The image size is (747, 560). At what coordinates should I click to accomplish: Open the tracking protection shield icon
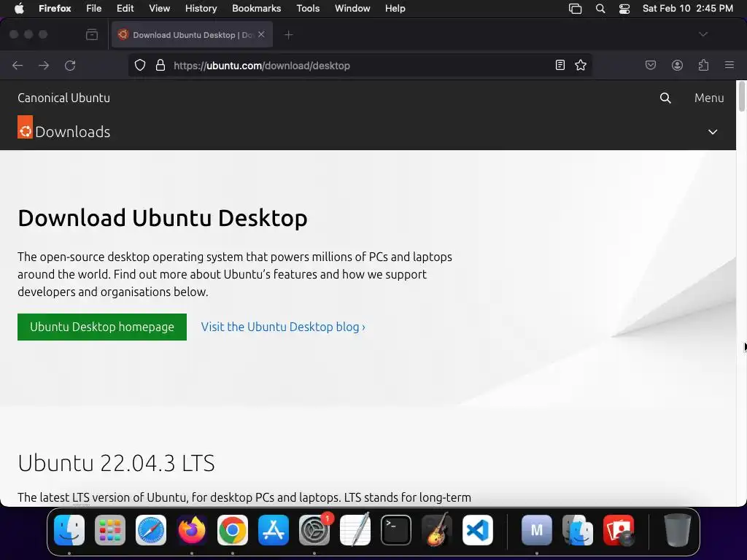coord(139,65)
